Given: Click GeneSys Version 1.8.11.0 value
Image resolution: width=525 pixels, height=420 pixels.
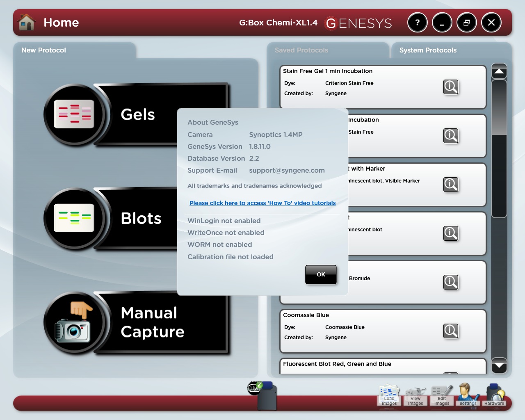Looking at the screenshot, I should pos(260,146).
